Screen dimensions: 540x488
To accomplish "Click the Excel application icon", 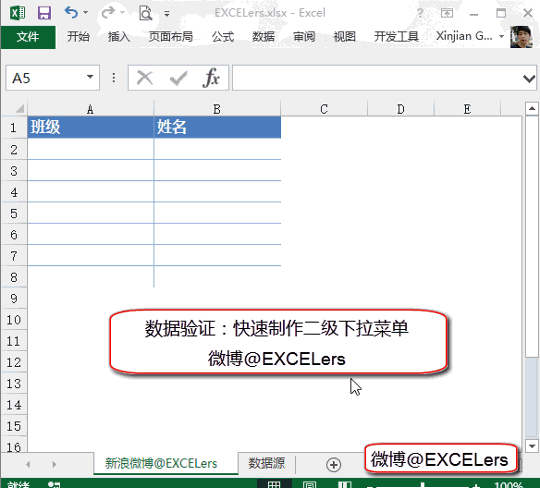I will pyautogui.click(x=17, y=13).
